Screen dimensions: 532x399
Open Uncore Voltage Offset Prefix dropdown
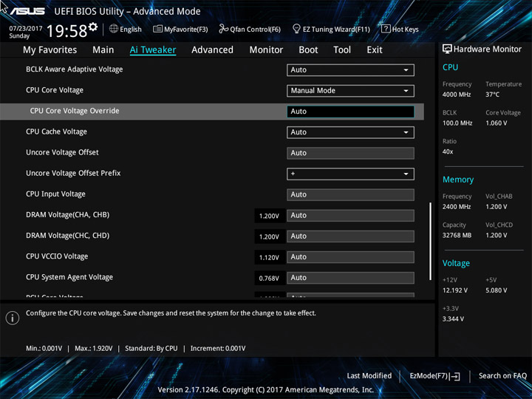click(x=350, y=174)
